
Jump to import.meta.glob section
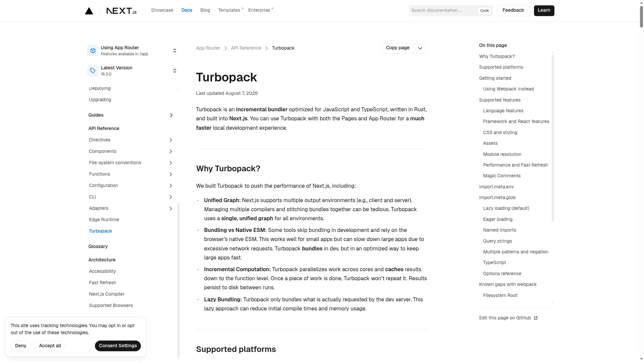[x=497, y=198]
